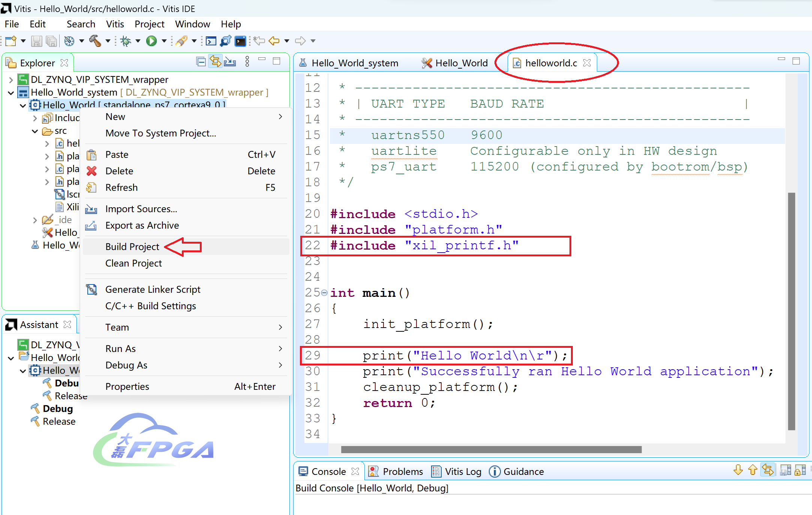Click next console down-arrow icon
Viewport: 812px width, 515px height.
738,470
